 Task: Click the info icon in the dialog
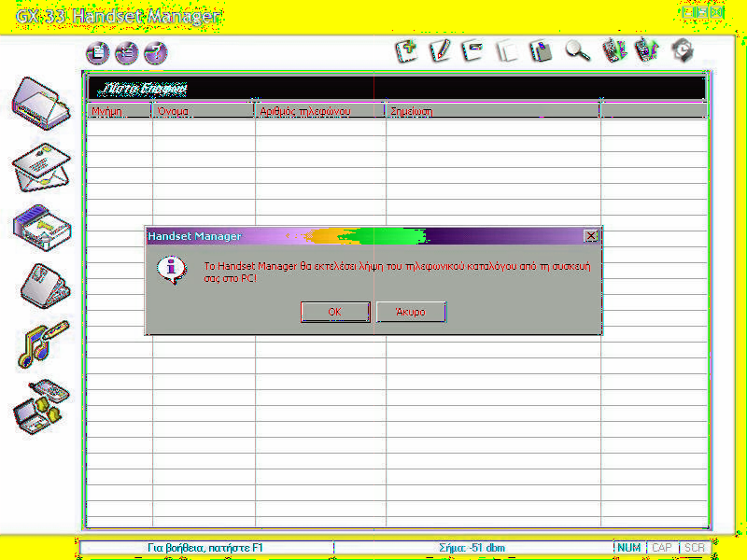172,270
